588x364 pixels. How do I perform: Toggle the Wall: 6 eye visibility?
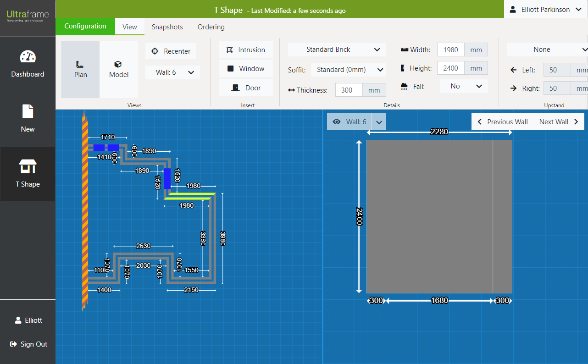(x=337, y=122)
